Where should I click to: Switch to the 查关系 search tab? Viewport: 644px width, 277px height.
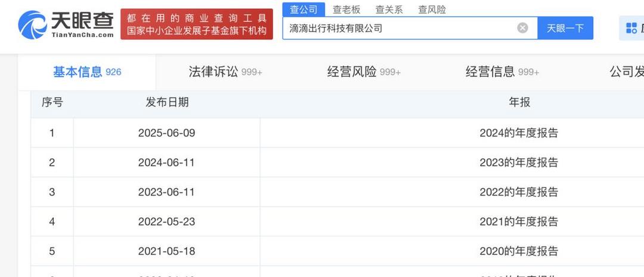(x=389, y=10)
